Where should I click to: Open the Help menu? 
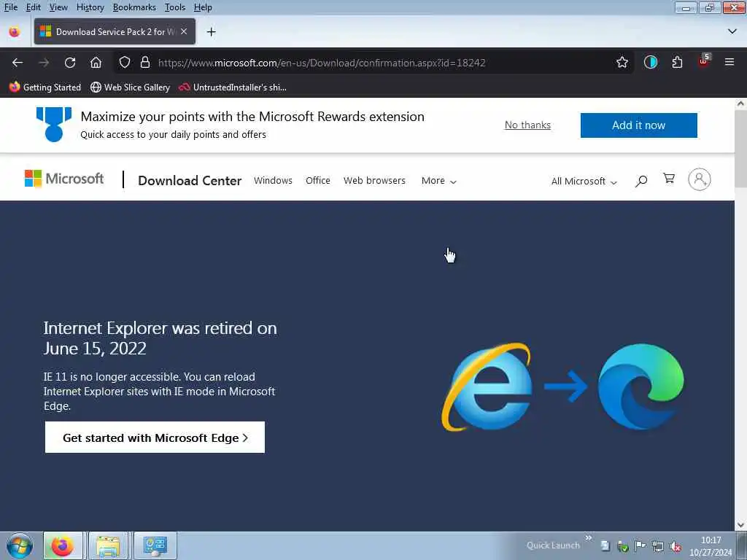203,7
